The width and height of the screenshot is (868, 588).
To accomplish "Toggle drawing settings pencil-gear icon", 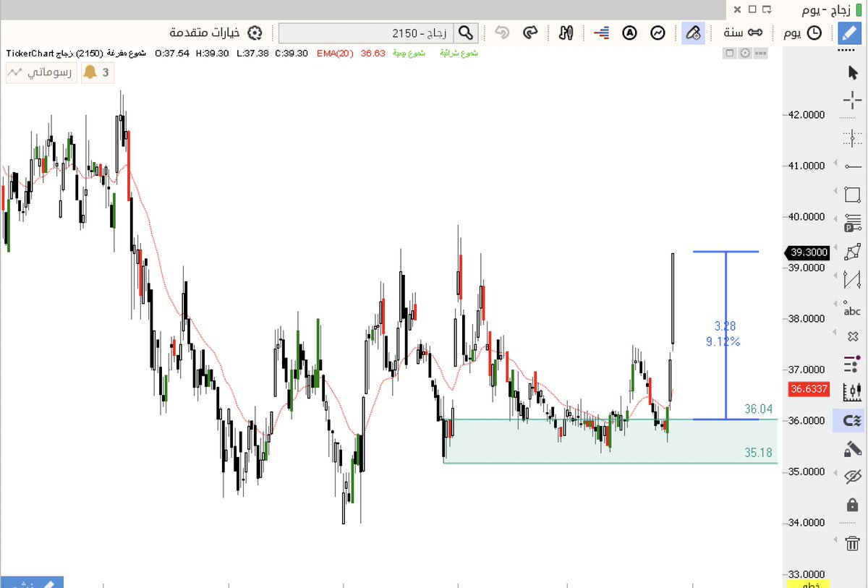I will coord(693,33).
